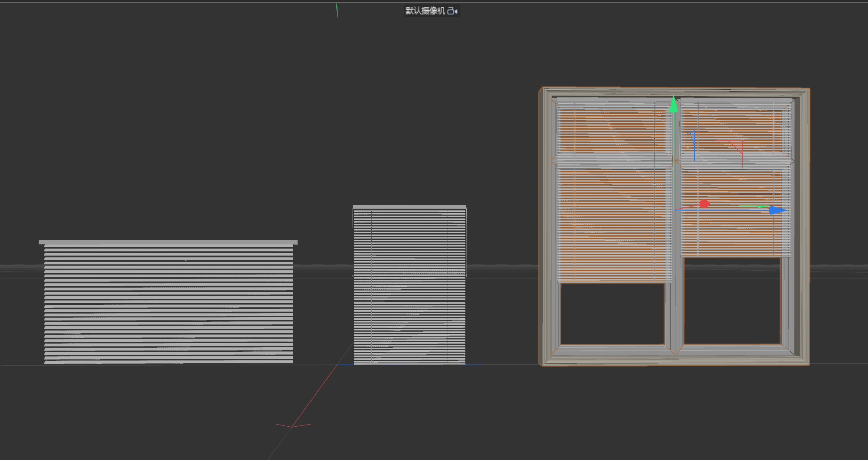Click the right lower glass pane of the window
868x460 pixels.
click(732, 301)
